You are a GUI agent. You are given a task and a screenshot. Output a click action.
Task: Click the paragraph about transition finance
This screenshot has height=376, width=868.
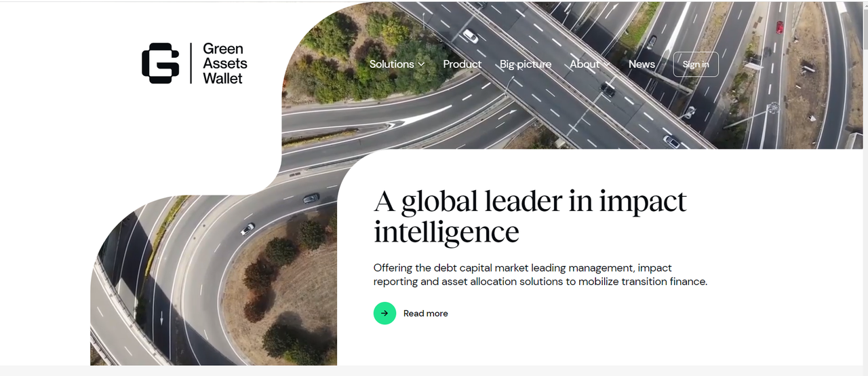[540, 274]
